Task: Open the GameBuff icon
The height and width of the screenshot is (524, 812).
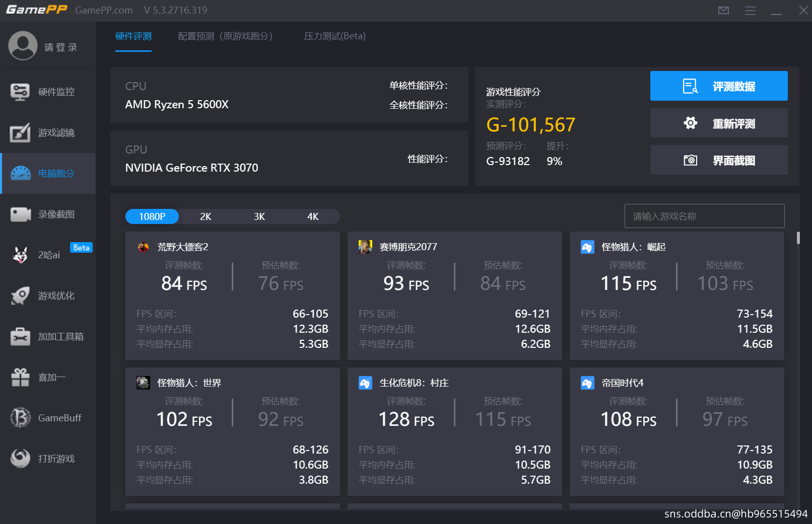Action: (x=20, y=418)
